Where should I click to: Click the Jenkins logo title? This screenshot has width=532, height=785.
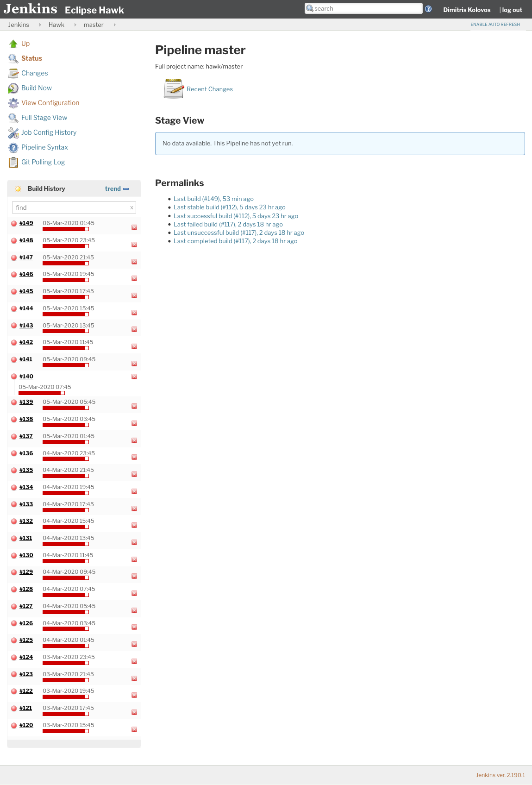point(31,9)
